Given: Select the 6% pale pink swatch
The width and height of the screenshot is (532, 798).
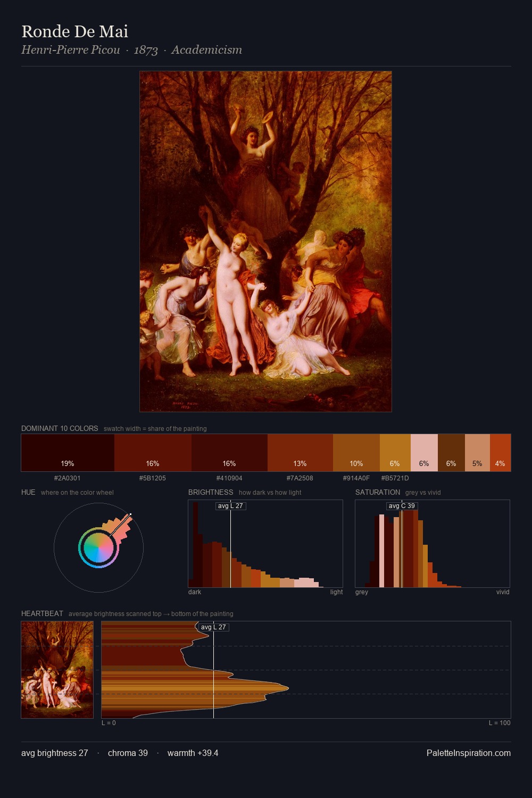Looking at the screenshot, I should (424, 453).
